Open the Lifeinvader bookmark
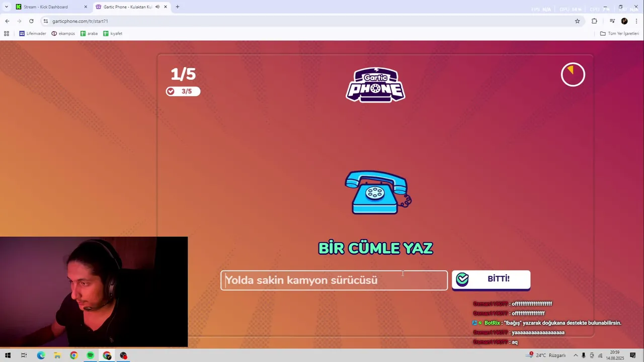644x362 pixels. [x=33, y=34]
